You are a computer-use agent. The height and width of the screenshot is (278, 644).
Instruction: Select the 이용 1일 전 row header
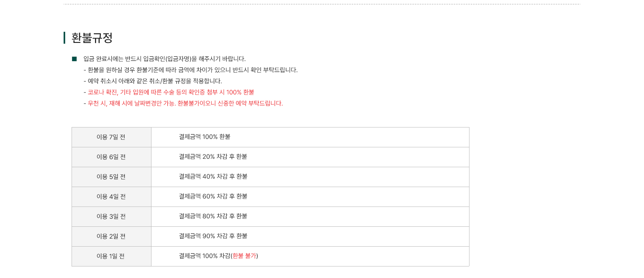(111, 256)
